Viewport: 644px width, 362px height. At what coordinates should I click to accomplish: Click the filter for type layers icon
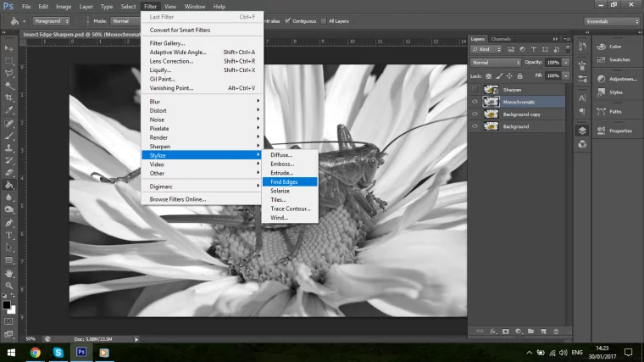(x=534, y=49)
